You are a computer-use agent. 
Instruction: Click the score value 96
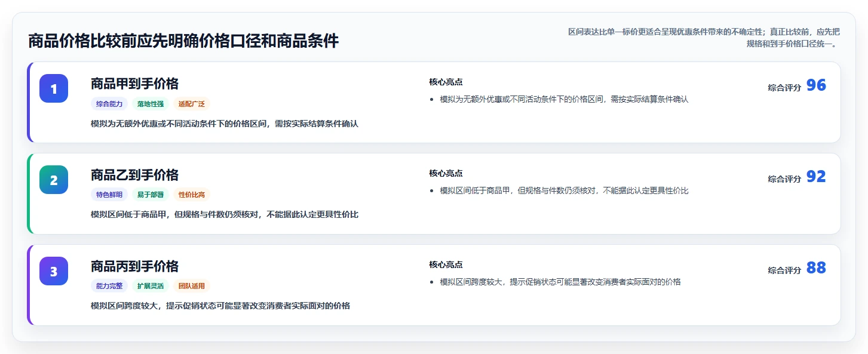tap(816, 85)
